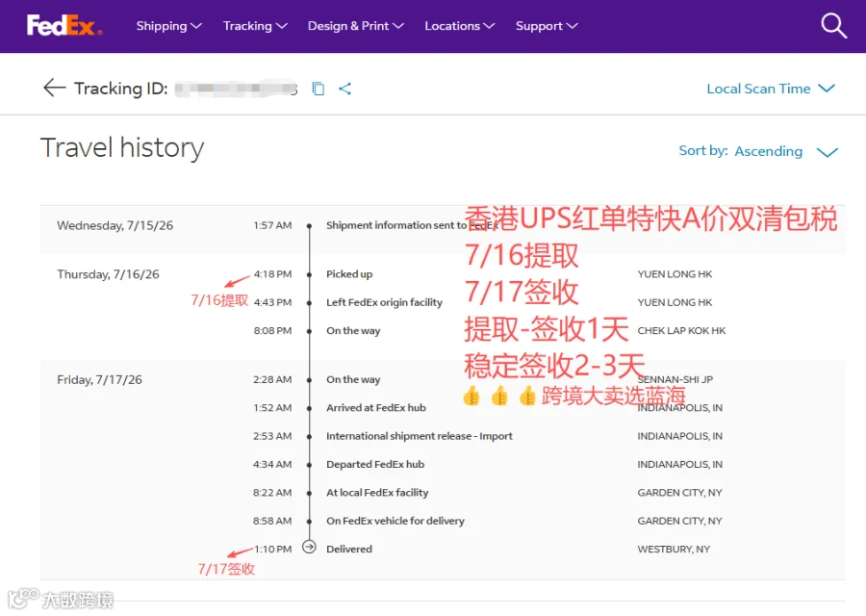
Task: Select the 'Friday, 7/17/26' date row
Action: click(x=99, y=379)
